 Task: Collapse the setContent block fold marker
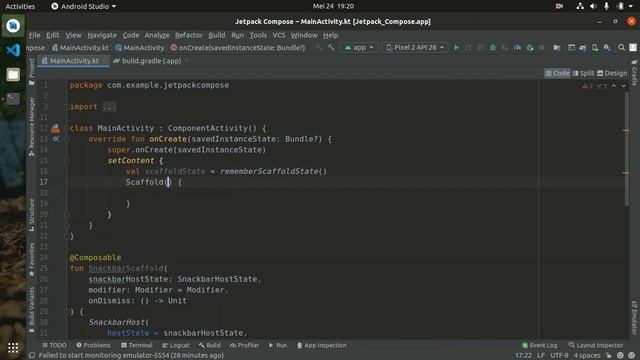coord(67,161)
